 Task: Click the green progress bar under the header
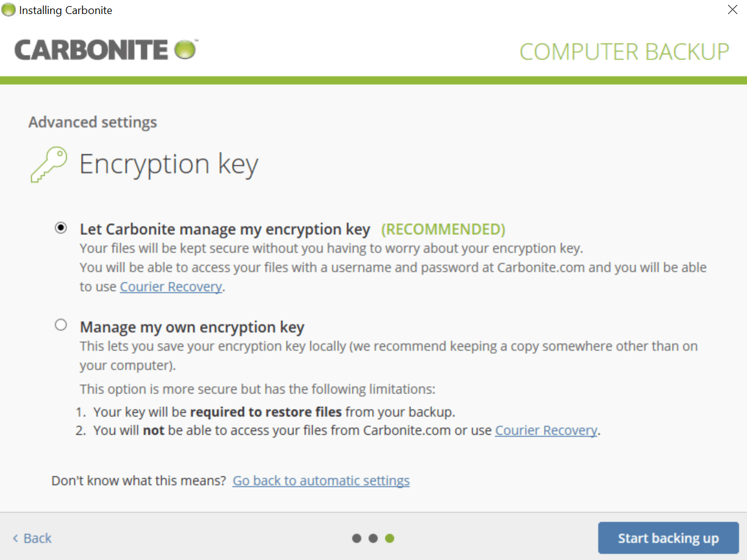point(373,78)
